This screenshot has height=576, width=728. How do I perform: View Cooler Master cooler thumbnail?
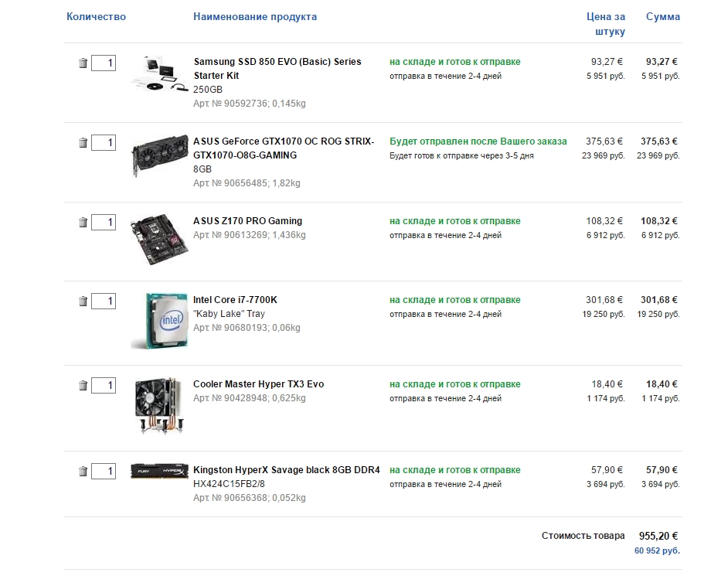159,406
